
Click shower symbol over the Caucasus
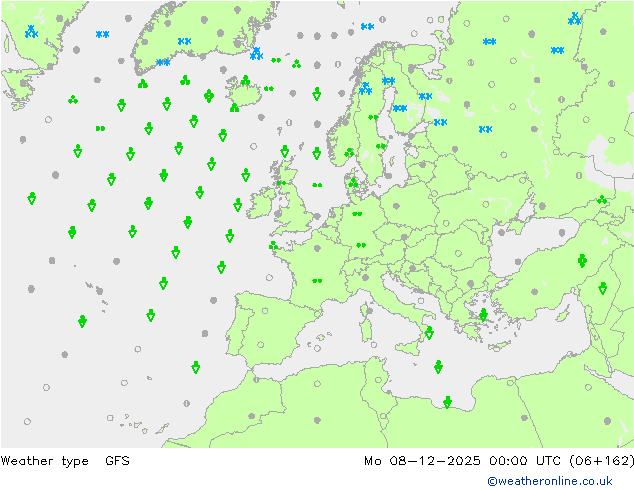[x=602, y=199]
